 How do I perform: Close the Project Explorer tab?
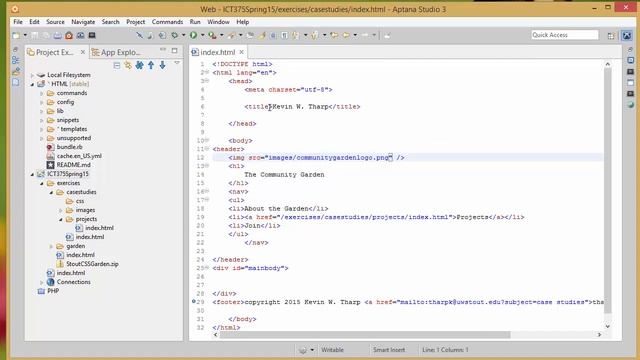click(83, 52)
